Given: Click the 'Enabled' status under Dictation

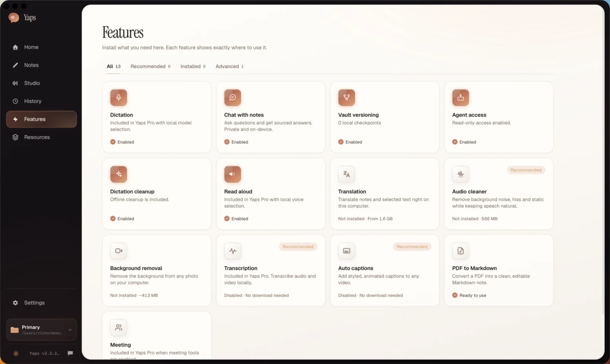Looking at the screenshot, I should [122, 142].
